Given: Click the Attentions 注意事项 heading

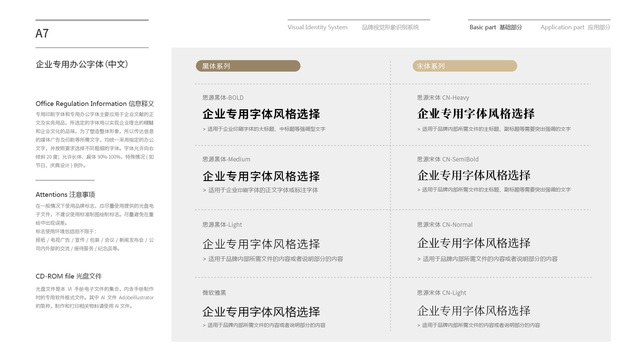Looking at the screenshot, I should click(65, 195).
